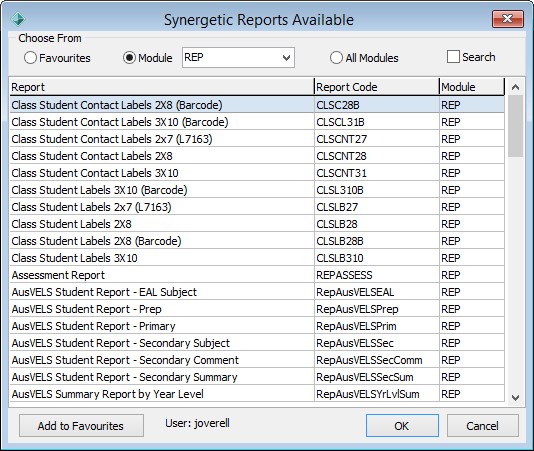This screenshot has height=451, width=534.
Task: Close the Synergetic Reports Available dialog
Action: pyautogui.click(x=507, y=19)
